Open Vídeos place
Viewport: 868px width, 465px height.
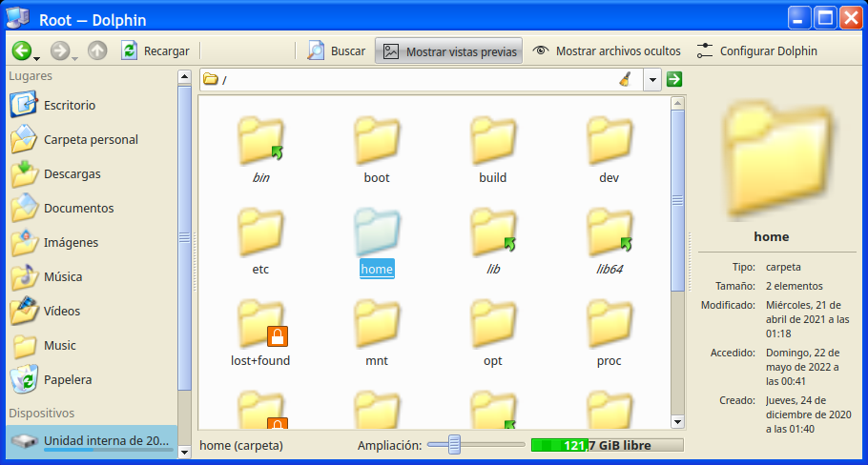click(x=92, y=311)
